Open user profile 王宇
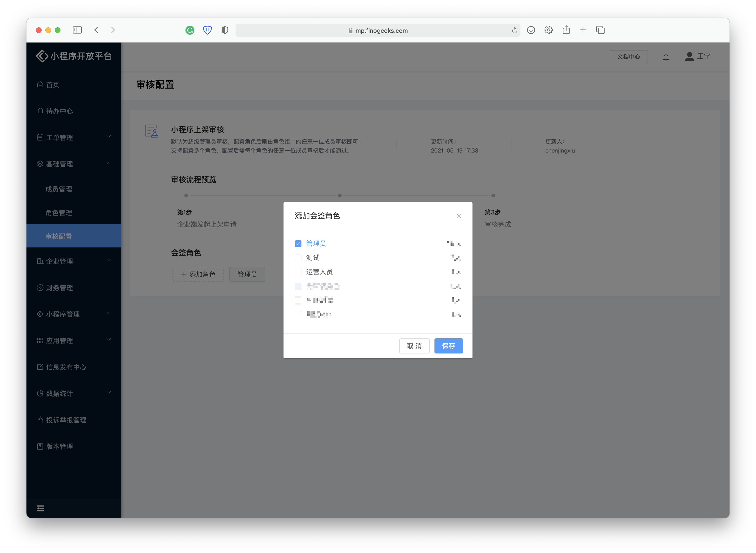 pyautogui.click(x=697, y=56)
